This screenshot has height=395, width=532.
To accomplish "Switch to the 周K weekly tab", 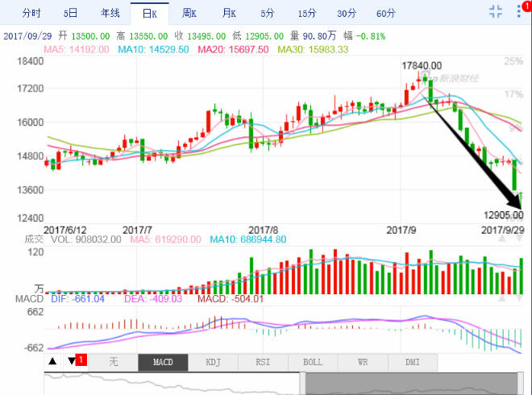I will pos(189,13).
